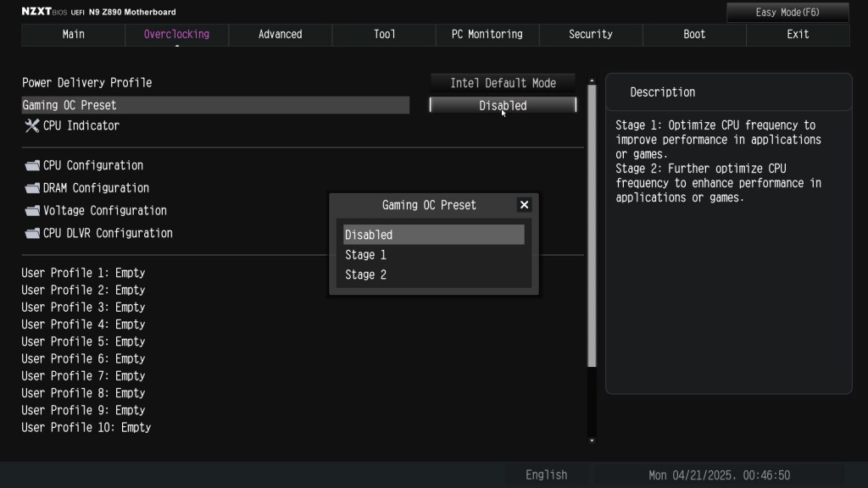Open DRAM Configuration submenu
Image resolution: width=868 pixels, height=488 pixels.
[96, 188]
